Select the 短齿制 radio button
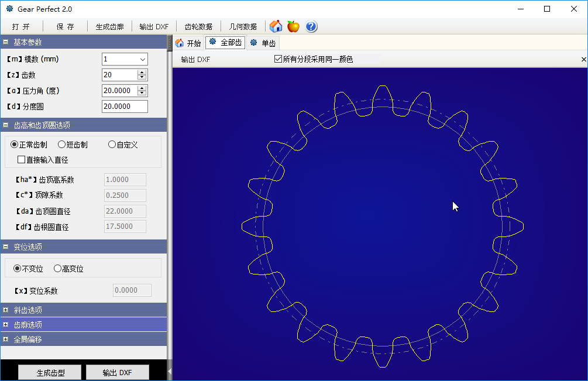The height and width of the screenshot is (381, 588). [61, 145]
